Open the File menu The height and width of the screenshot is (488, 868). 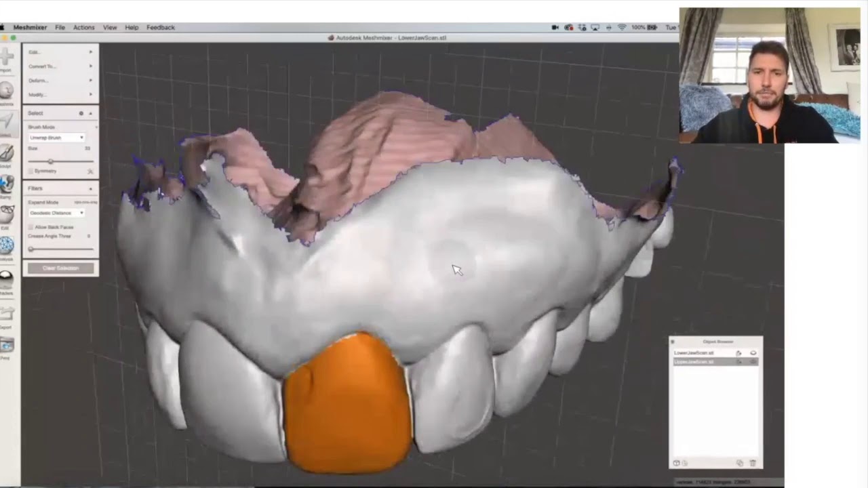(x=60, y=27)
